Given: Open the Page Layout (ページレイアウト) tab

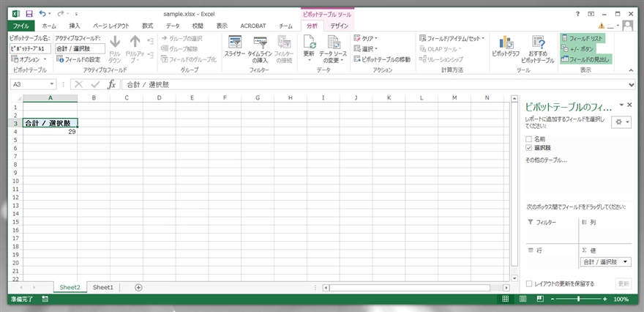Looking at the screenshot, I should click(111, 26).
